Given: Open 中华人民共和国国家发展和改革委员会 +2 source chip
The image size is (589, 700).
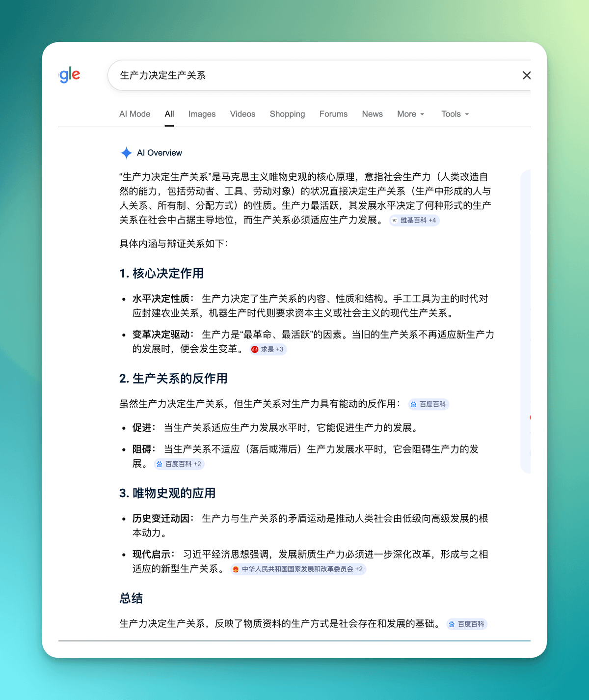Looking at the screenshot, I should point(298,569).
